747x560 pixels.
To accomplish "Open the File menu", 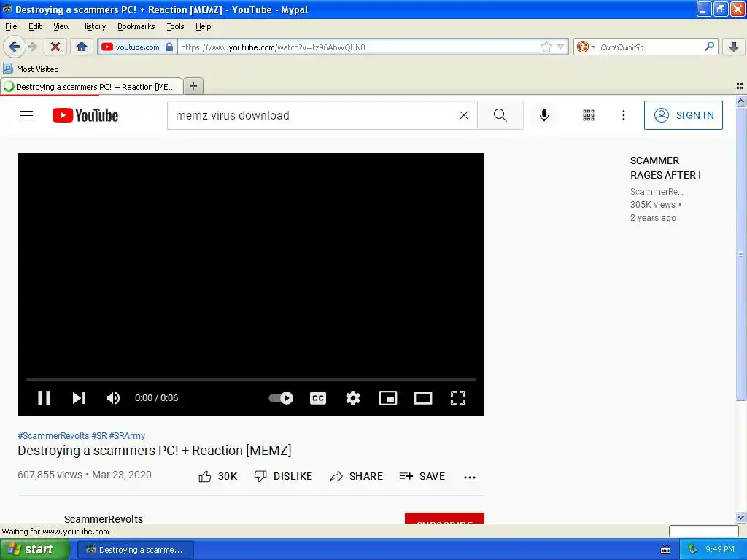I will [x=11, y=26].
